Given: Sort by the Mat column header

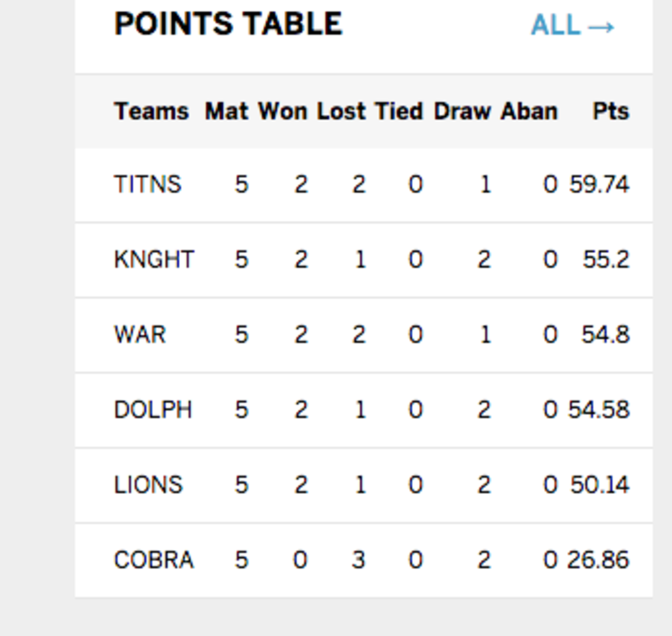Looking at the screenshot, I should [x=227, y=110].
